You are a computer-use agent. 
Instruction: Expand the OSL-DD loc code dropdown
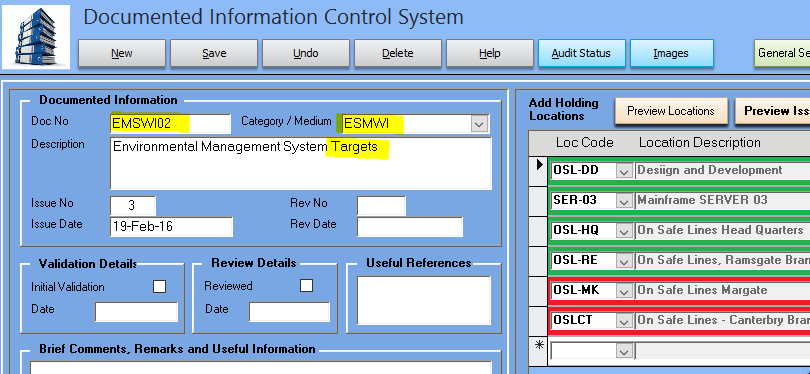click(x=624, y=171)
